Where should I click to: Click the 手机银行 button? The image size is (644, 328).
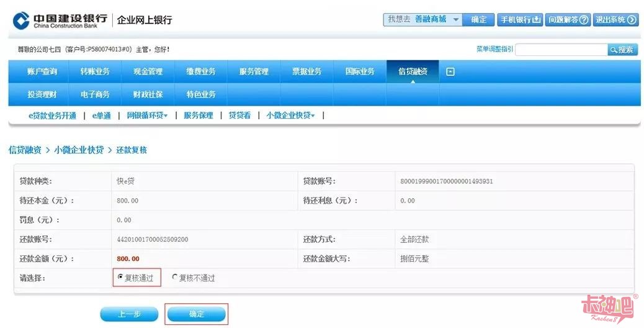coord(521,19)
